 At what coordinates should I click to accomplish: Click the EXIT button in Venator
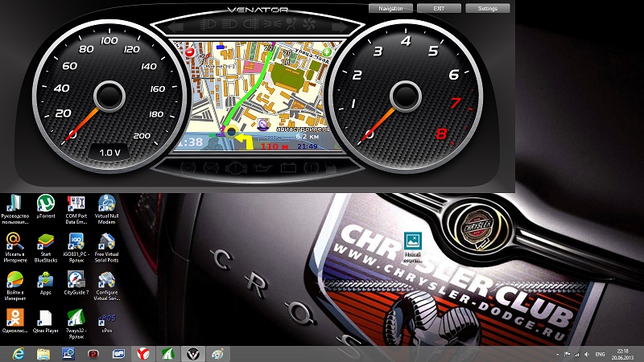439,8
